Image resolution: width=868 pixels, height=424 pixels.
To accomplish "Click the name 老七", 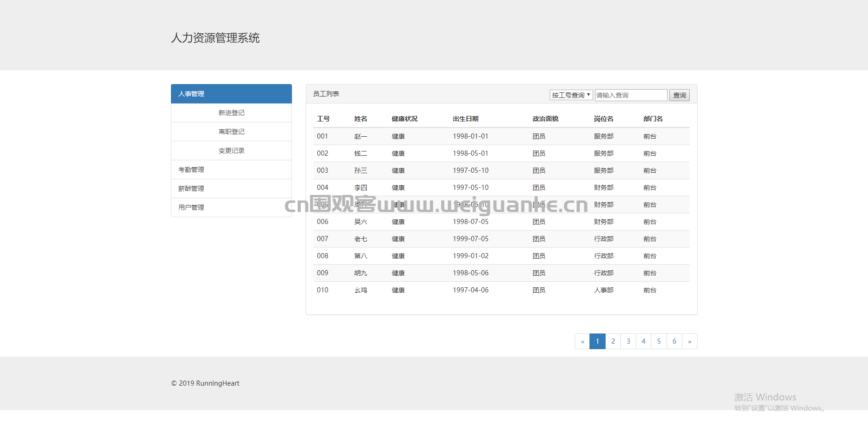I will point(361,239).
